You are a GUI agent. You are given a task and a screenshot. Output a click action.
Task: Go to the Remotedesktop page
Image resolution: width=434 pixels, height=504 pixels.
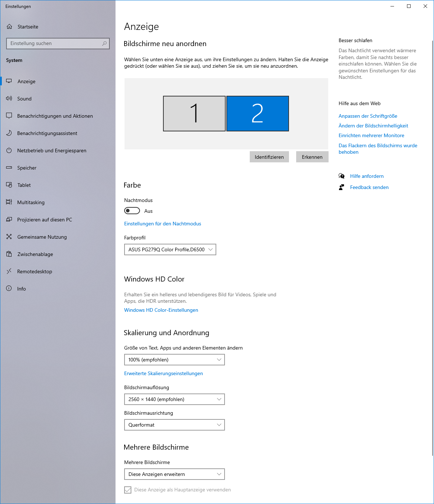pos(58,271)
